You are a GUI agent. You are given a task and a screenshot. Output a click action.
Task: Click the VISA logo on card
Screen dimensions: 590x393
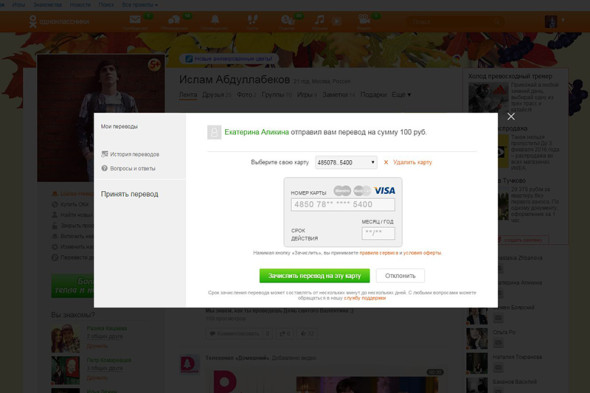(x=384, y=190)
